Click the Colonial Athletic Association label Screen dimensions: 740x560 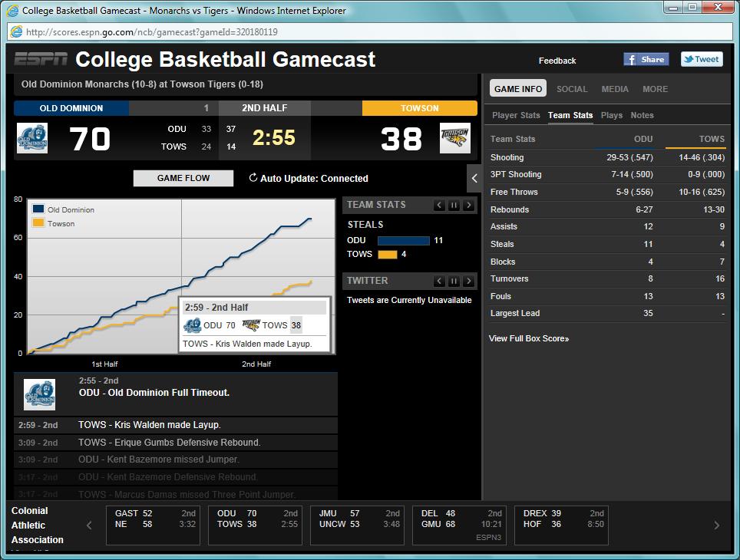[x=38, y=525]
